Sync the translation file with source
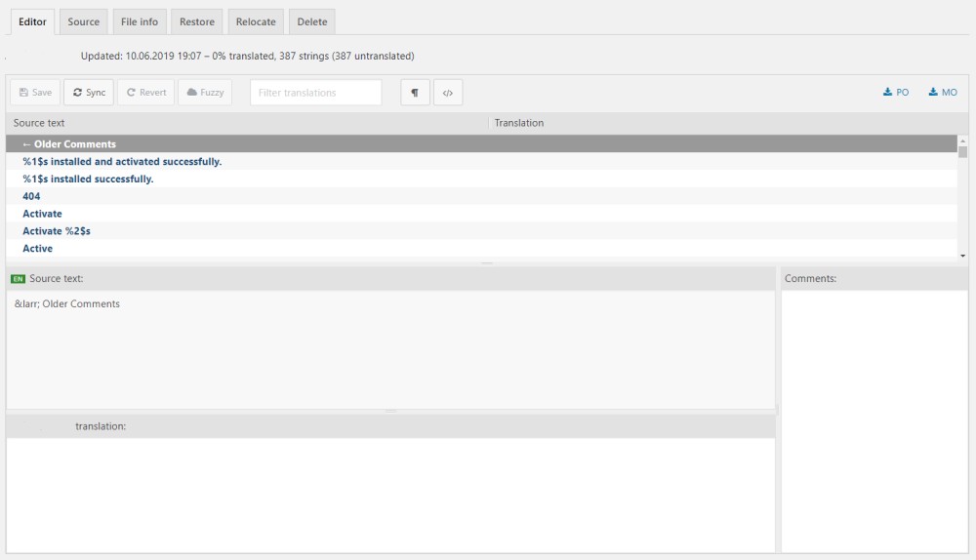This screenshot has width=976, height=560. click(89, 93)
